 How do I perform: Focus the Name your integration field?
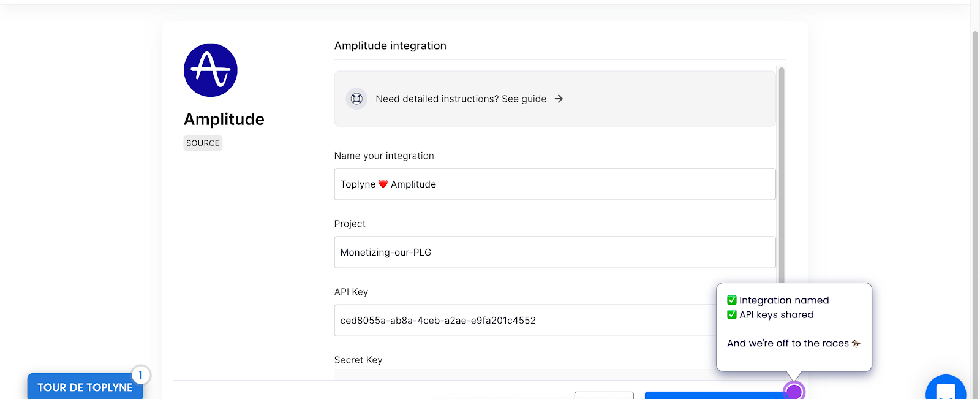point(554,184)
